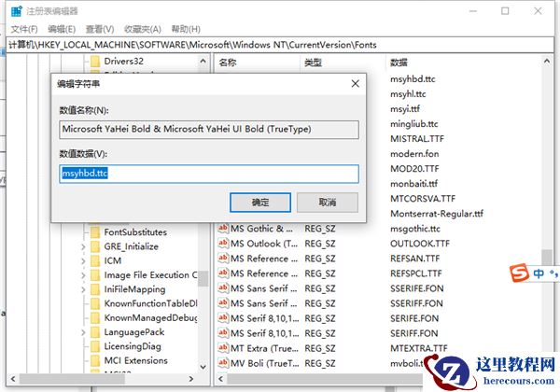Viewport: 560px width, 392px height.
Task: Expand the GRE_Initialize tree node
Action: pos(83,246)
